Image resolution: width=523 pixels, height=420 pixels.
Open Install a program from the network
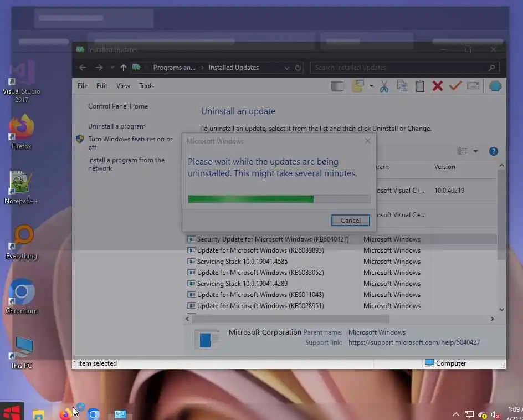pyautogui.click(x=126, y=164)
